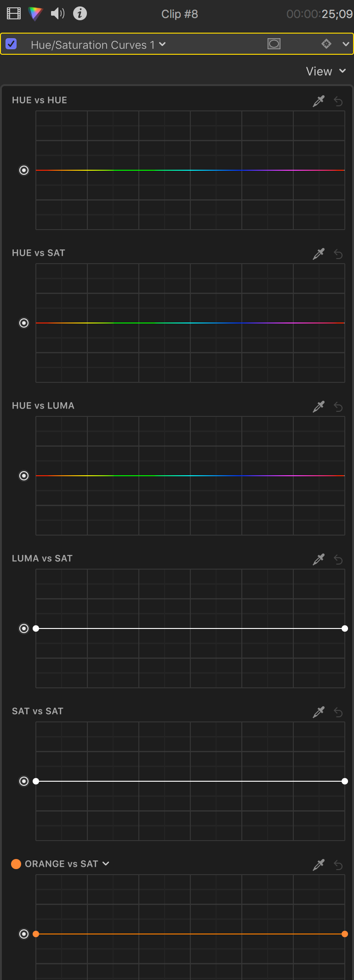Toggle the SAT vs SAT curve radio control
The width and height of the screenshot is (354, 980).
click(x=24, y=781)
